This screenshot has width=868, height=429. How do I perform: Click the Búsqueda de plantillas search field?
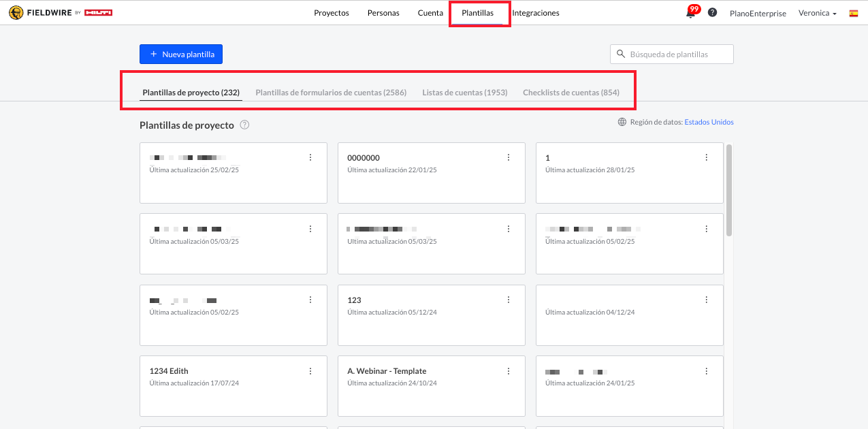678,54
